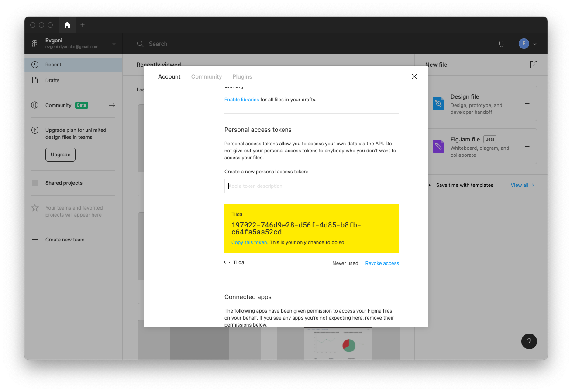This screenshot has width=572, height=392.
Task: Open Recent in the sidebar
Action: (x=73, y=65)
